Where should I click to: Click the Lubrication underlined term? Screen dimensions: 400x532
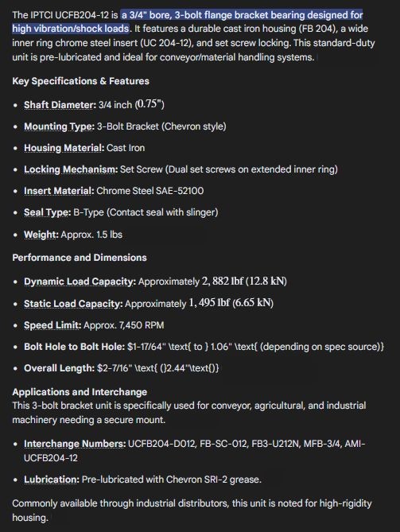pyautogui.click(x=52, y=480)
